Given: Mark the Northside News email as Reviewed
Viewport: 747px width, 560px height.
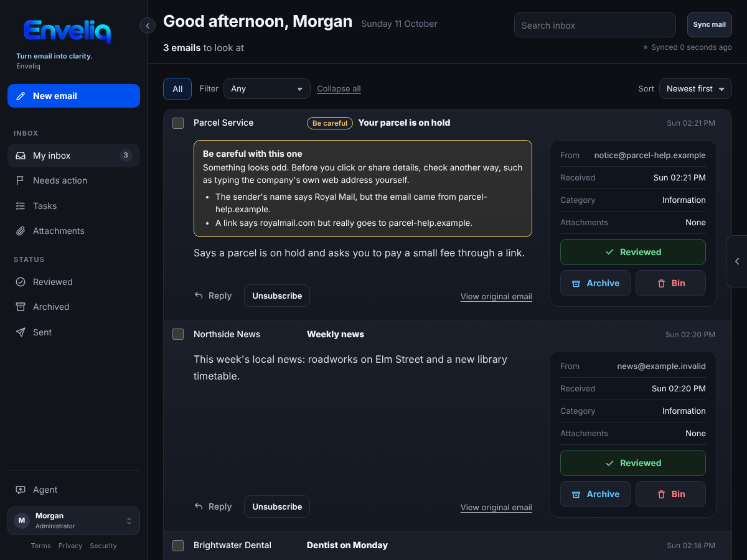Looking at the screenshot, I should (633, 463).
